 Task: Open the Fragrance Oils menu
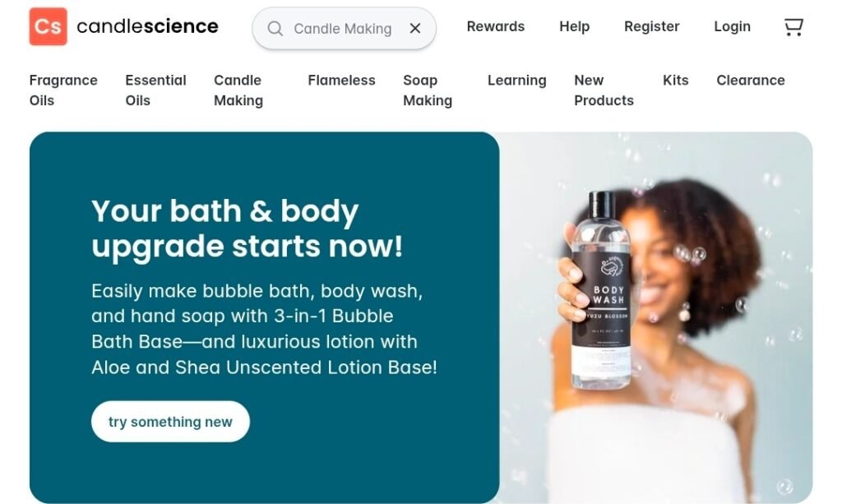click(x=63, y=90)
